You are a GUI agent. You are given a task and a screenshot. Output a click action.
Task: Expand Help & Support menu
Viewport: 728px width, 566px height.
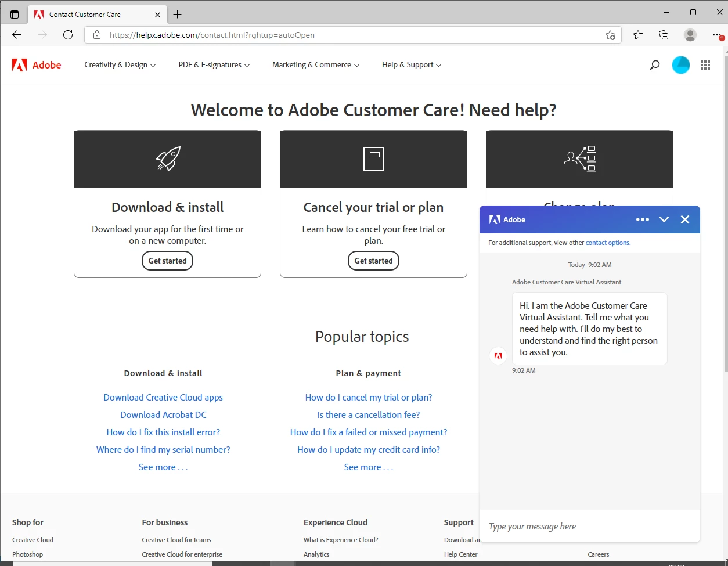pos(412,65)
